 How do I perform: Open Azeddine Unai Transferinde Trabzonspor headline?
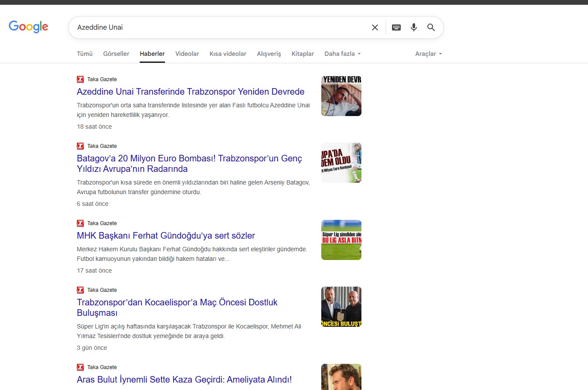pos(191,92)
